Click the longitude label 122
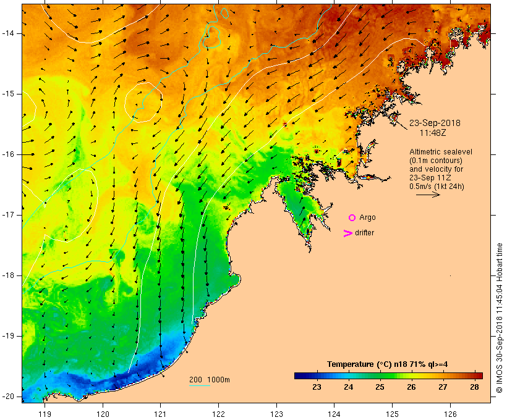This screenshot has width=507, height=420. 219,414
